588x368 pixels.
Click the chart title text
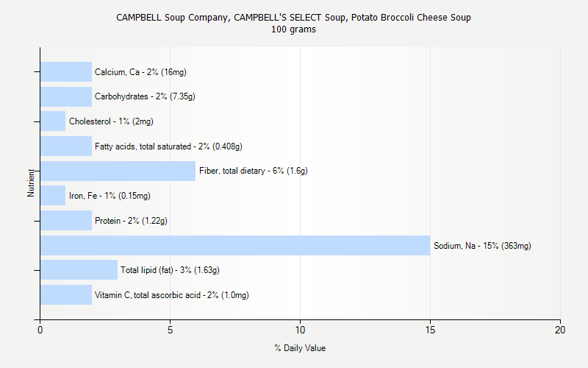[293, 18]
